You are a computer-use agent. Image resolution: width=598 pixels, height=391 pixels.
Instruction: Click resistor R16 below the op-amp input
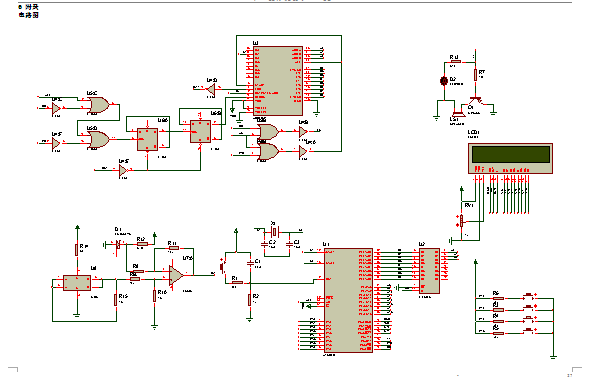(154, 296)
